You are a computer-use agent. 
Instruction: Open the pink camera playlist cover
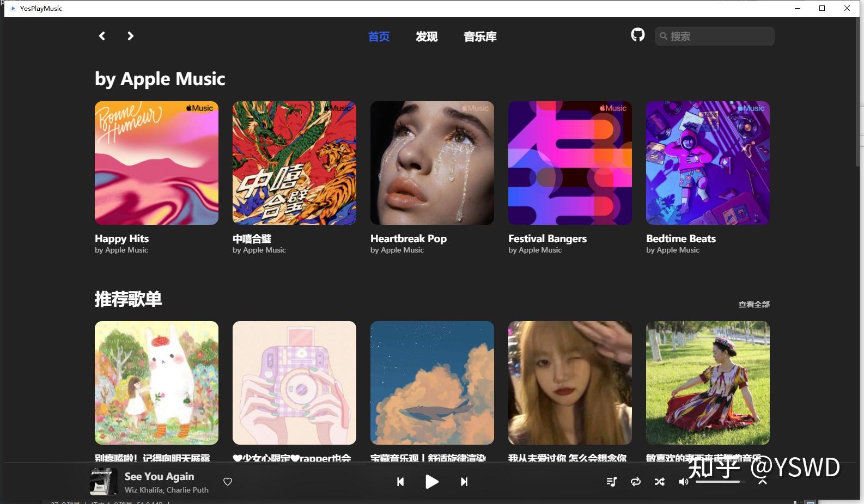(x=294, y=383)
